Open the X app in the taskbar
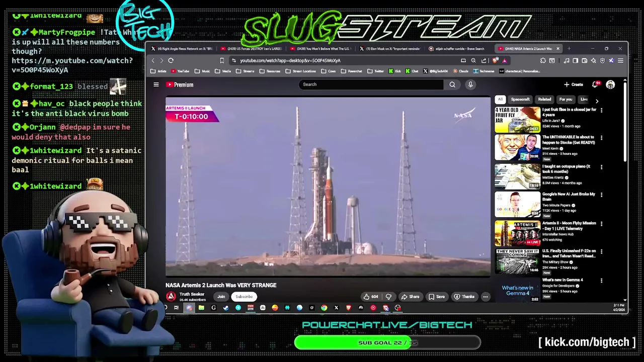644x362 pixels. (336, 308)
